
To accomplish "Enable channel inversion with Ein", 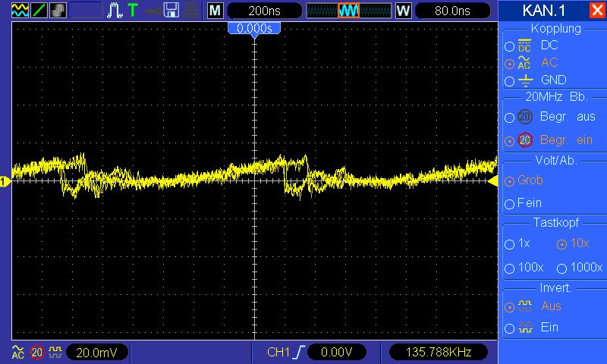I will (x=510, y=328).
